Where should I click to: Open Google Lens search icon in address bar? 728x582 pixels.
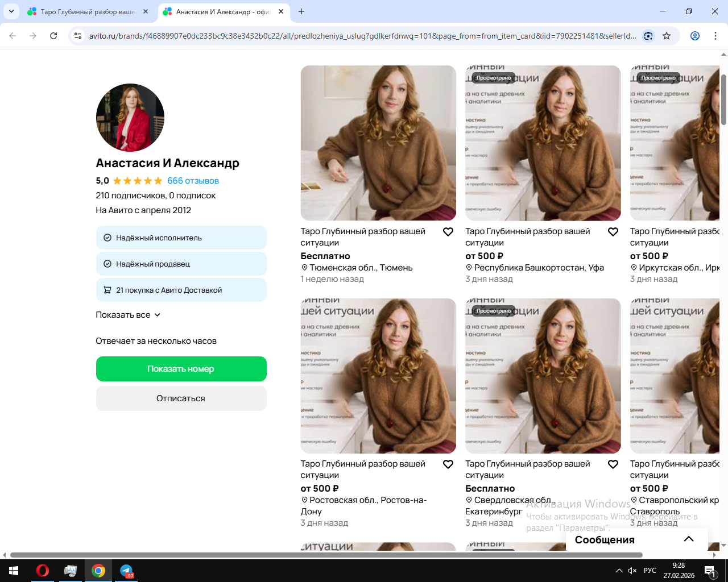pyautogui.click(x=648, y=36)
